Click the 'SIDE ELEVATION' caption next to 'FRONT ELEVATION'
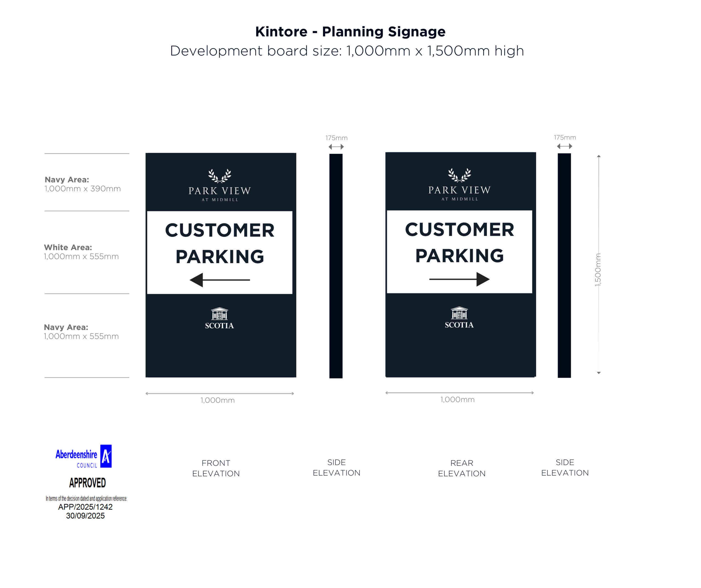This screenshot has height=588, width=701. coord(336,467)
